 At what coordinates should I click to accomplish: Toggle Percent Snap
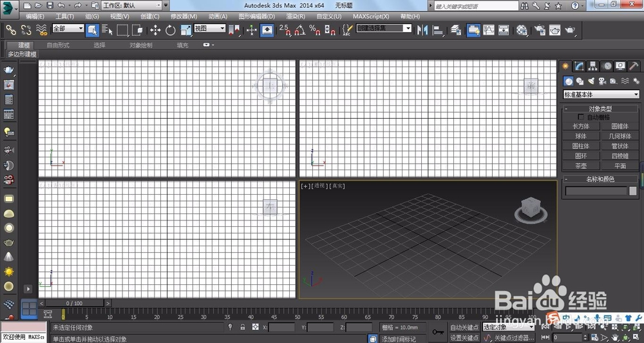315,30
